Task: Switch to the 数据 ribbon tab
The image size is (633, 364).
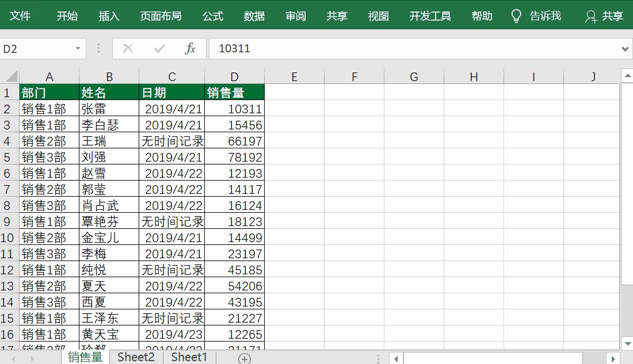Action: click(254, 16)
